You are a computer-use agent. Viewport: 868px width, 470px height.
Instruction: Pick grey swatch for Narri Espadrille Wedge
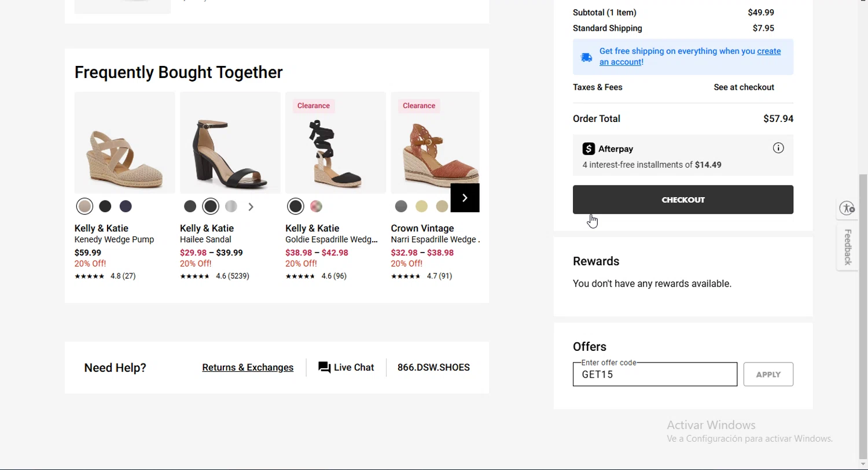pos(401,206)
